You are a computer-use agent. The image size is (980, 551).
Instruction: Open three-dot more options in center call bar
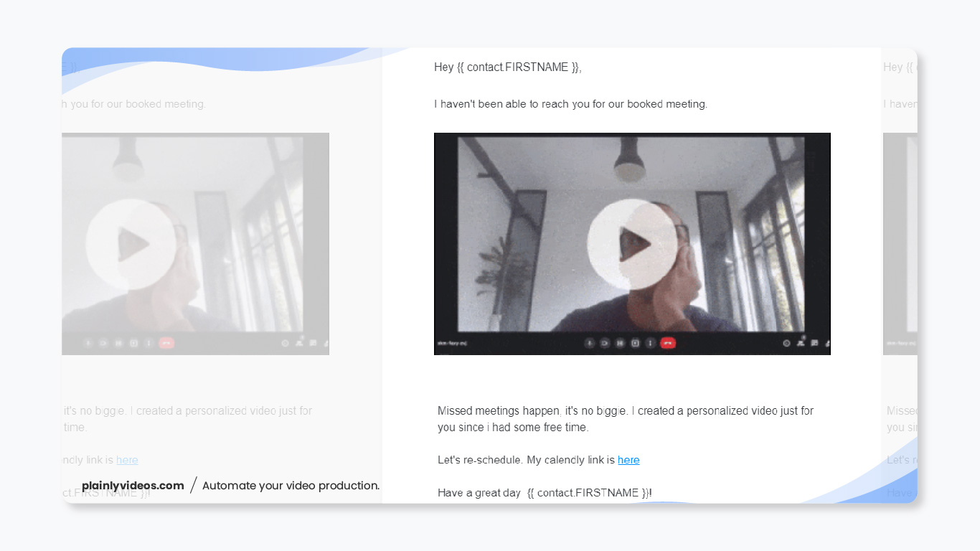[x=650, y=343]
